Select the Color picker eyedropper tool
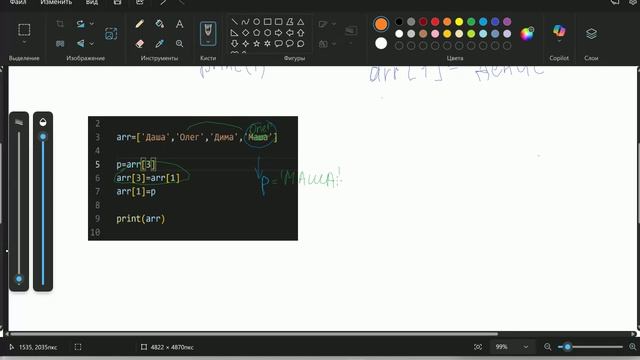The height and width of the screenshot is (360, 640). [x=160, y=43]
